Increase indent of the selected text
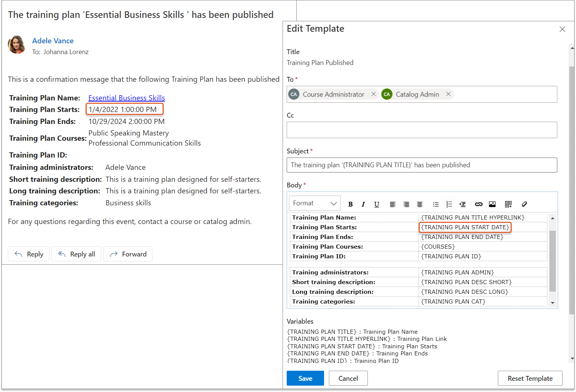This screenshot has width=576, height=392. (x=462, y=204)
